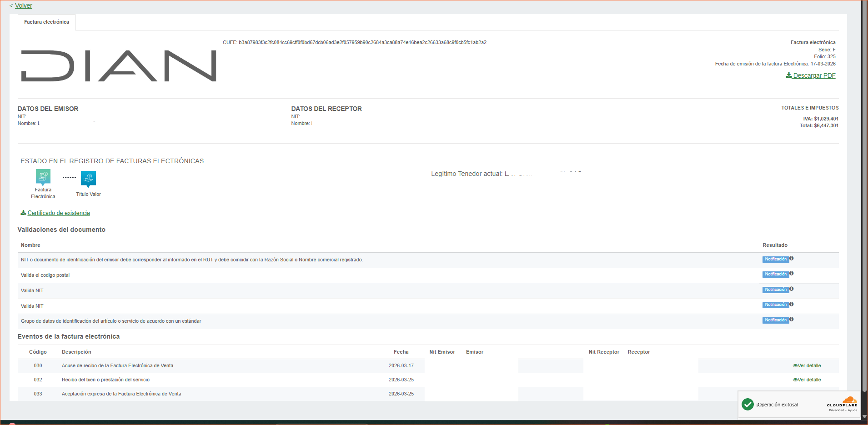Click the ESTADO EN EL REGISTRO heading
Screen dimensions: 868x425
[112, 161]
